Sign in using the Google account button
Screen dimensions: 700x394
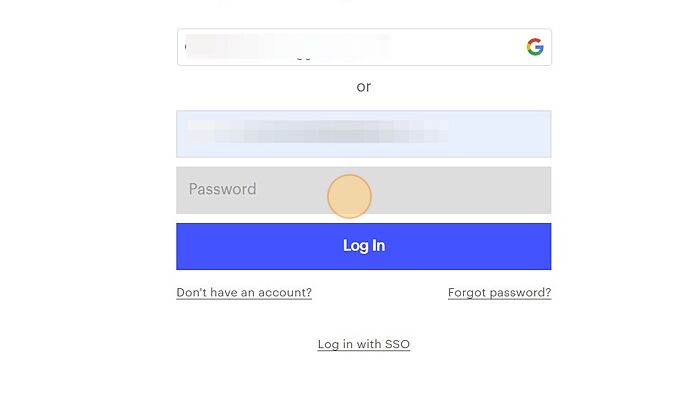(364, 47)
